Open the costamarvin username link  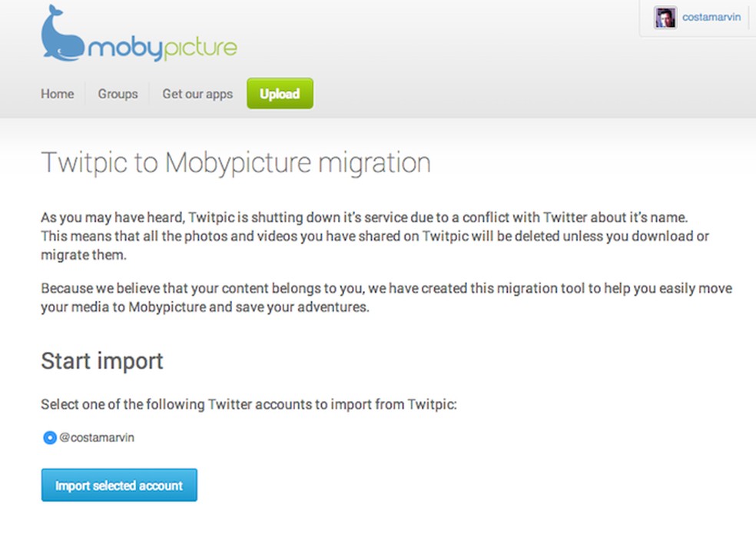711,17
